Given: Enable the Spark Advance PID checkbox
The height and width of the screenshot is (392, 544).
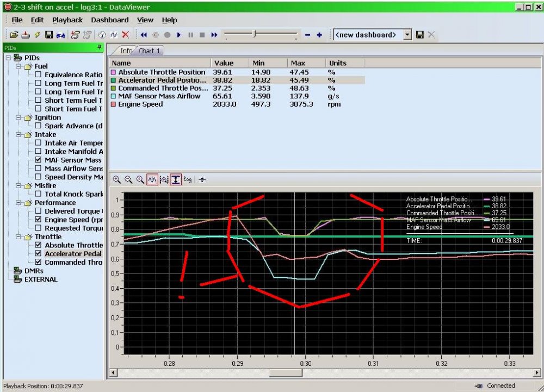Looking at the screenshot, I should pos(38,126).
